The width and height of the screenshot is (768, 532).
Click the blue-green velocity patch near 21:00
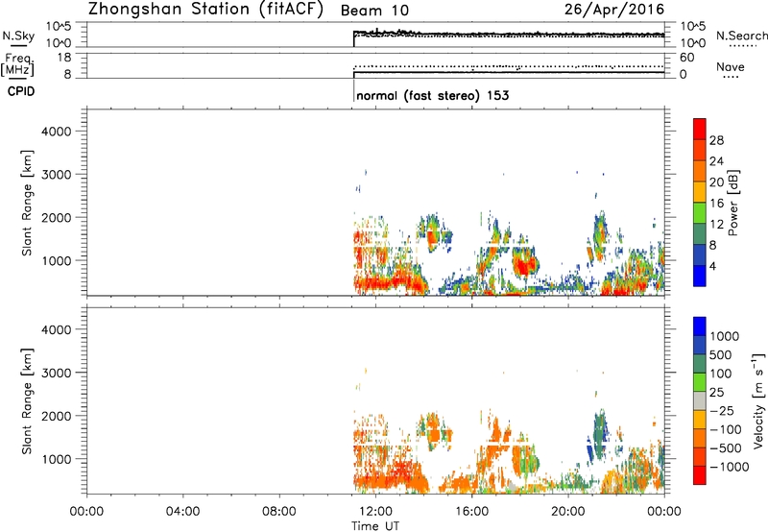point(598,436)
